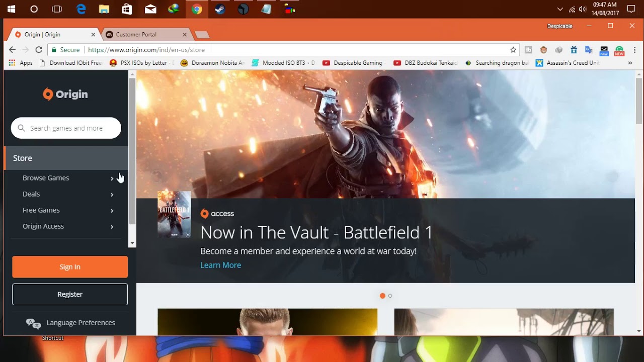The image size is (644, 362).
Task: Open the Google Translate extension
Action: pos(589,50)
